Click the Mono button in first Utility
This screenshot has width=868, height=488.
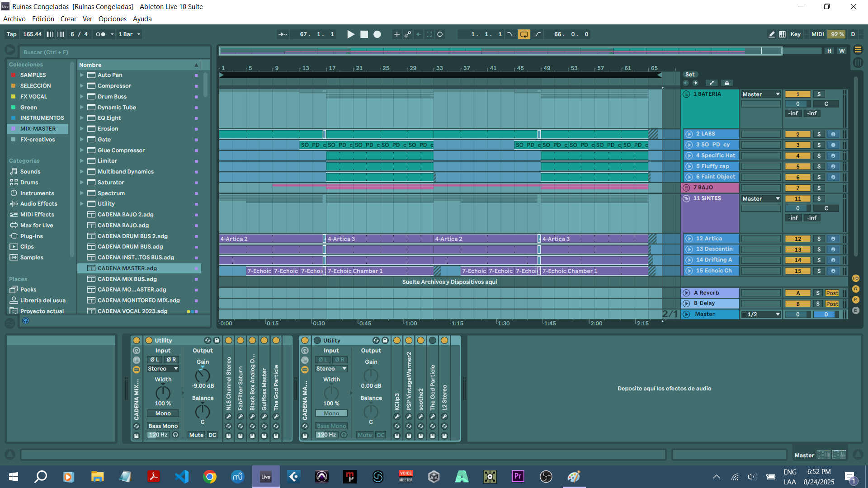click(163, 413)
